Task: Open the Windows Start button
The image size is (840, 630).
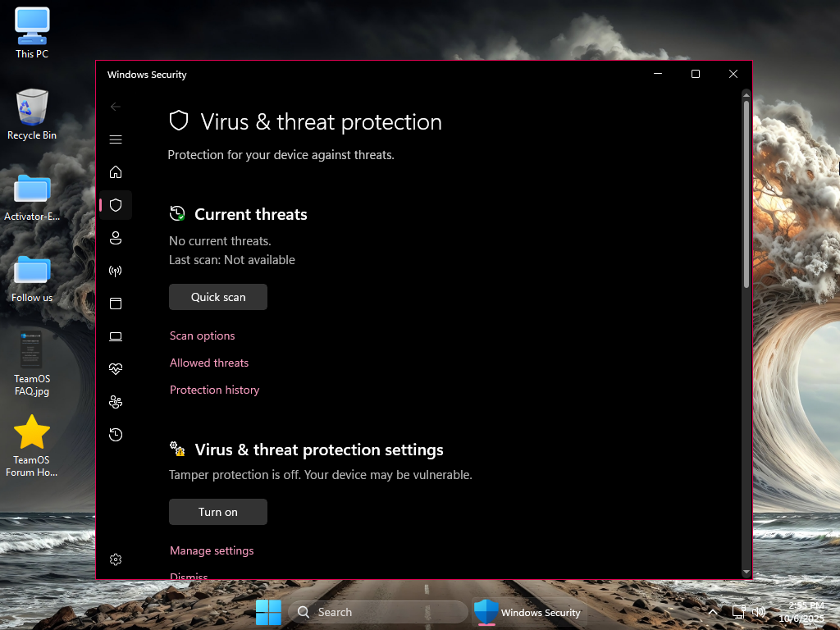Action: click(x=268, y=612)
